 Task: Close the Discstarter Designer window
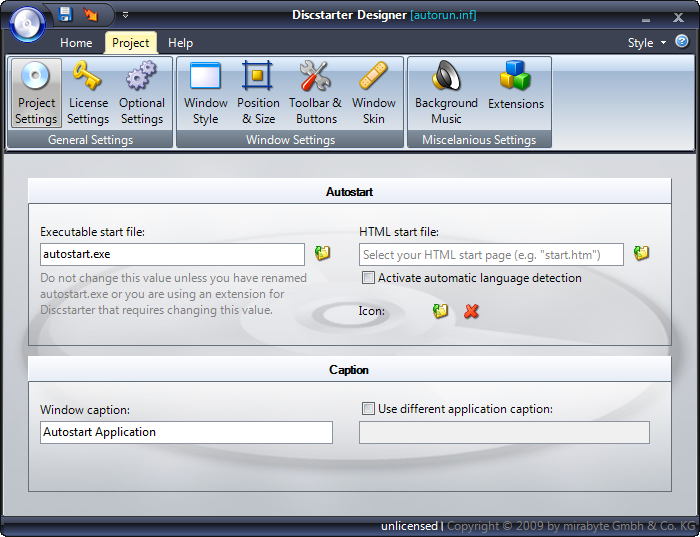678,17
